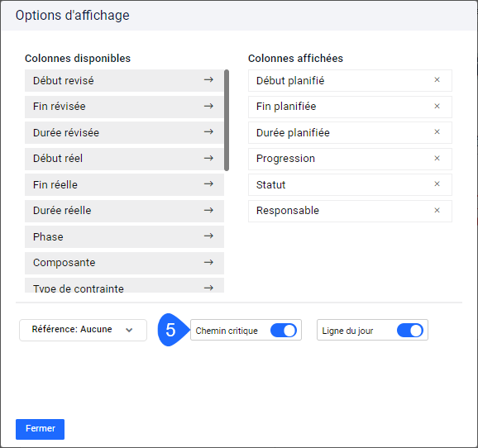478x448 pixels.
Task: Add Fin révisée column with arrow
Action: 208,106
